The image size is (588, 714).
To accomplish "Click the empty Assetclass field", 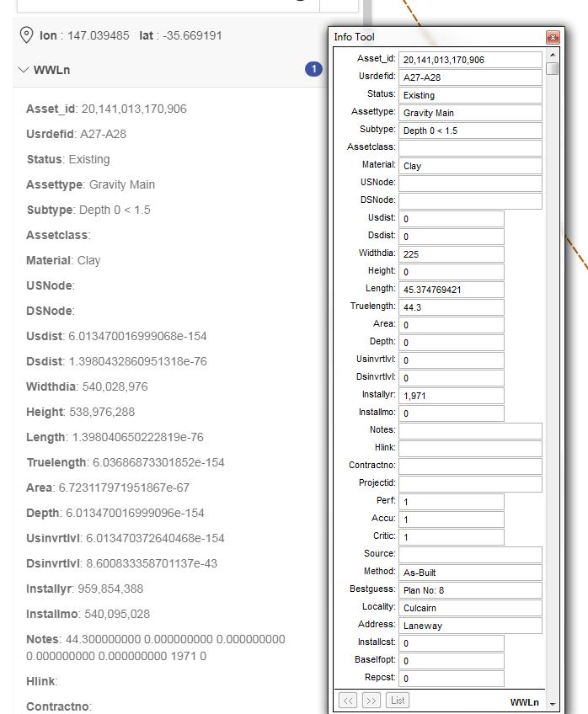I will tap(471, 148).
